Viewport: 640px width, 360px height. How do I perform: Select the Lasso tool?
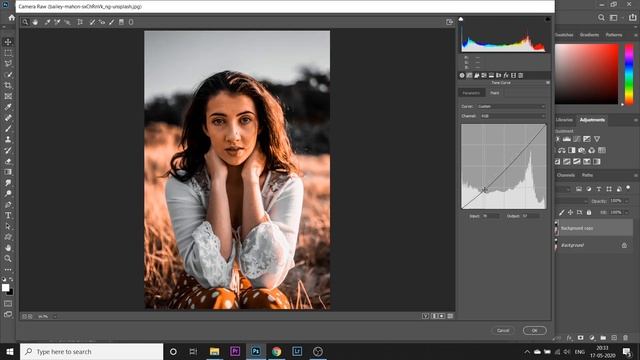tap(8, 64)
